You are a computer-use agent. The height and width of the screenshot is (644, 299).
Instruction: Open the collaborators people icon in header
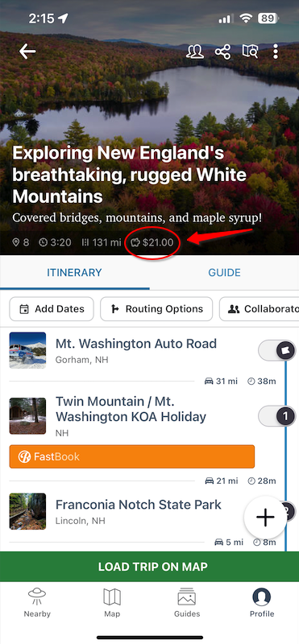click(195, 52)
